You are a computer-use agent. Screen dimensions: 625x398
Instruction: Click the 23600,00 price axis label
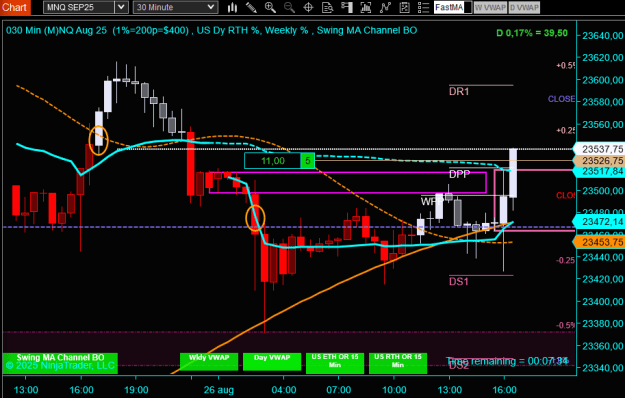click(x=602, y=80)
